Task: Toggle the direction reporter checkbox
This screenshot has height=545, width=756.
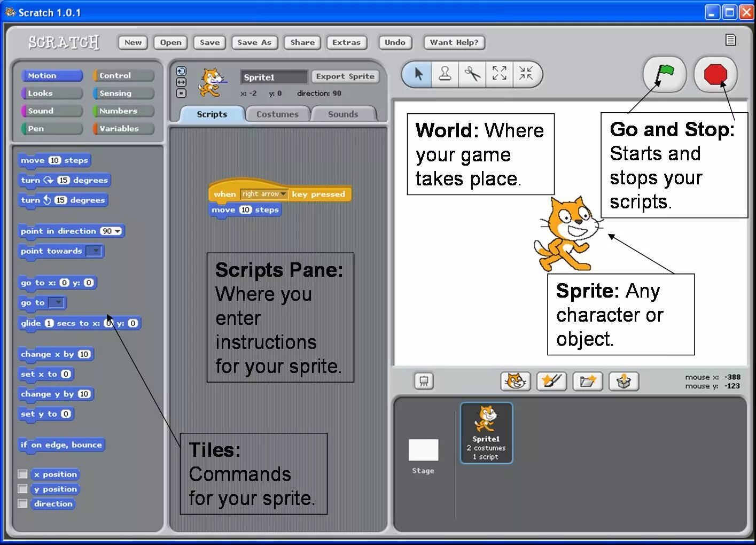Action: (x=22, y=503)
